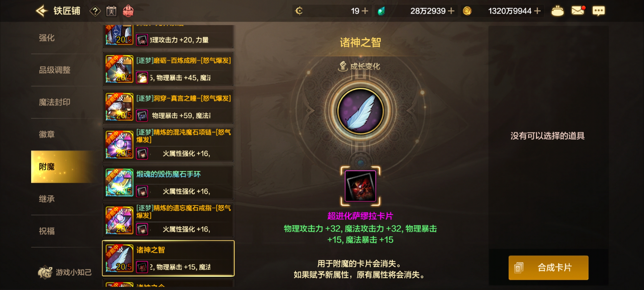Image resolution: width=644 pixels, height=290 pixels.
Task: Open 游戏小知己 assistant
Action: pyautogui.click(x=65, y=272)
